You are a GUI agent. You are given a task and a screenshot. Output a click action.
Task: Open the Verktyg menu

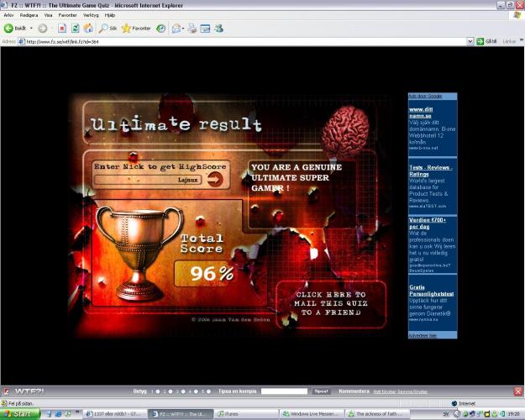[x=89, y=15]
